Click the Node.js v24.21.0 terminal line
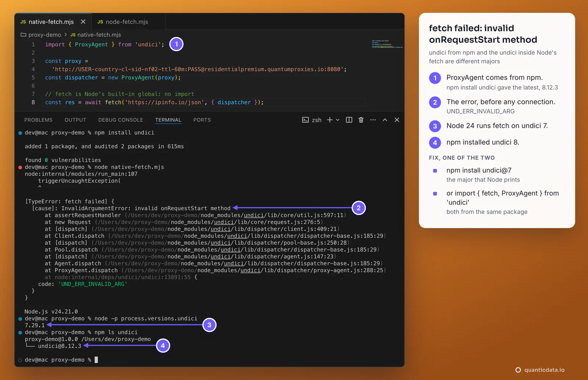 click(x=51, y=311)
